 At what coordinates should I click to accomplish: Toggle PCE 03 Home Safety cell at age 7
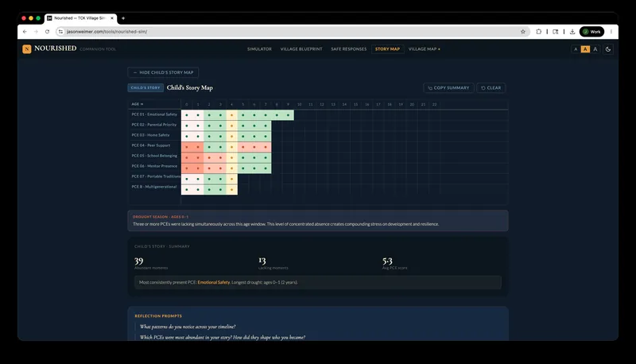[266, 136]
